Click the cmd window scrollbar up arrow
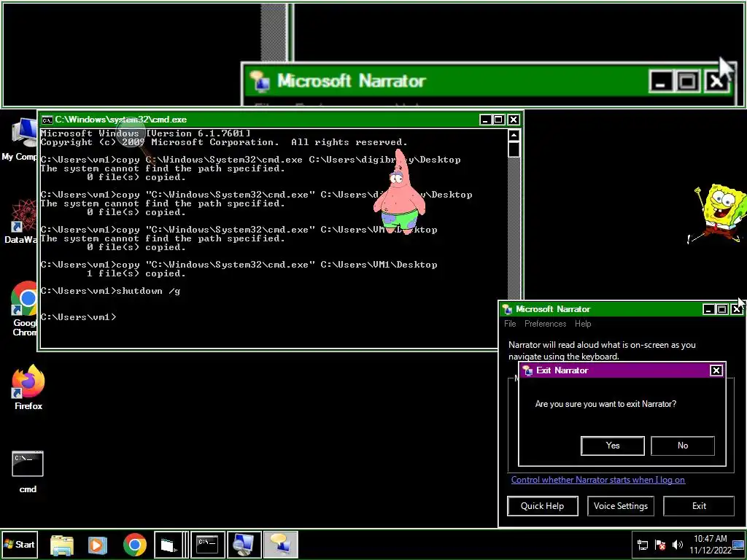747x560 pixels. click(x=514, y=135)
